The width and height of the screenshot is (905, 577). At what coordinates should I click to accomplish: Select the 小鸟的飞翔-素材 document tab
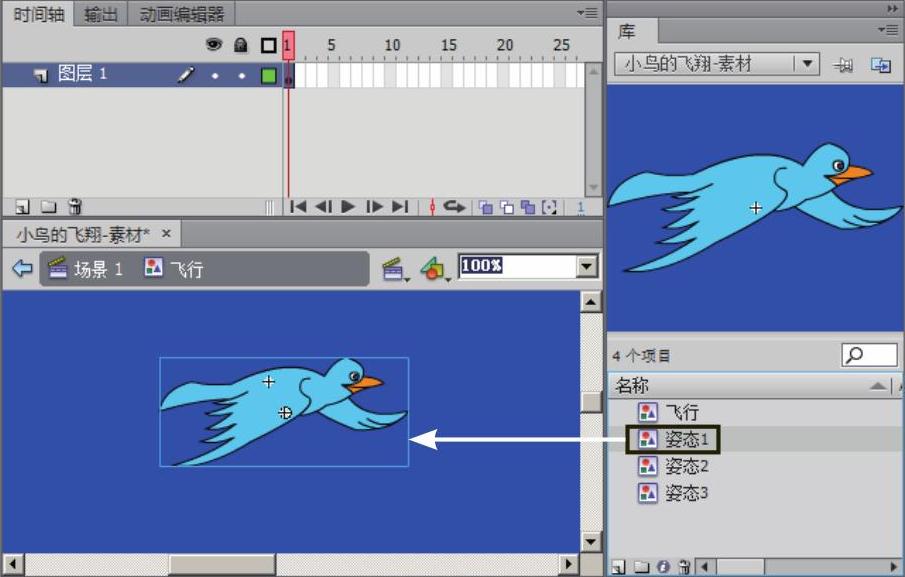pos(83,234)
